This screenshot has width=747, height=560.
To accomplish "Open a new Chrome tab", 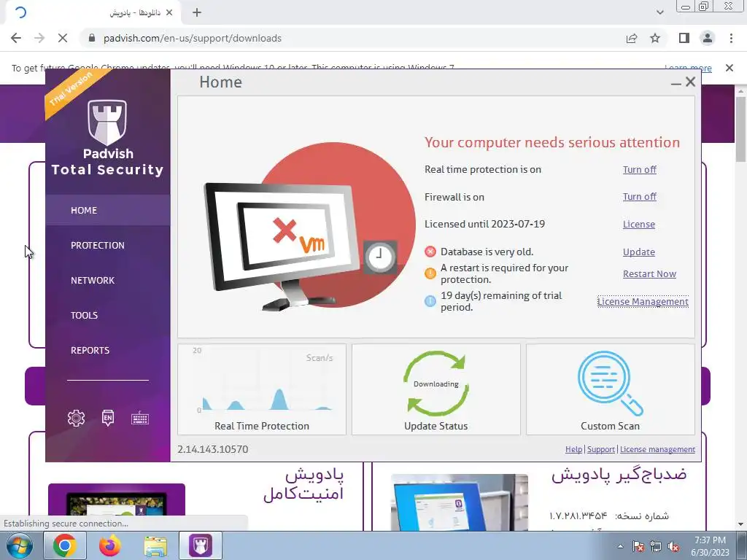I will (197, 13).
